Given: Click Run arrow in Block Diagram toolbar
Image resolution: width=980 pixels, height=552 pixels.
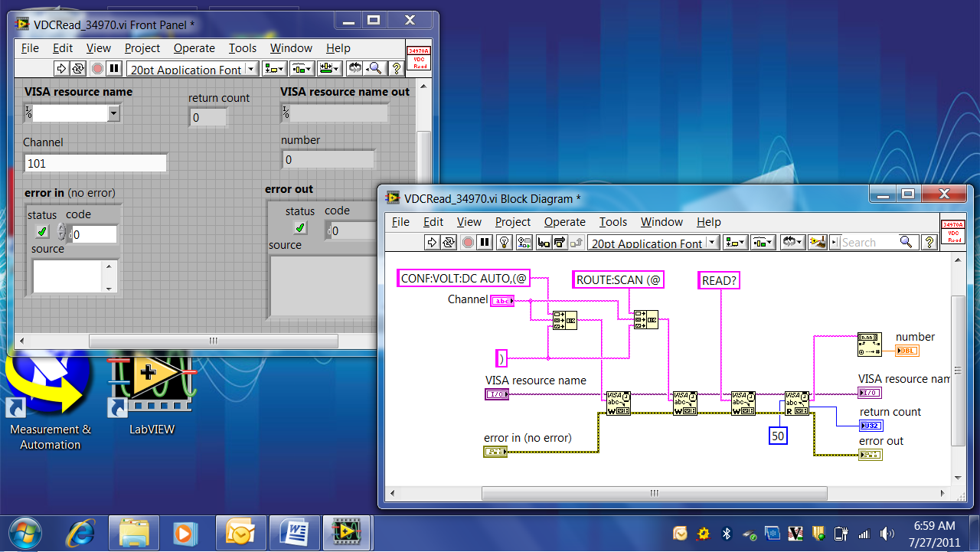Looking at the screenshot, I should click(x=432, y=242).
